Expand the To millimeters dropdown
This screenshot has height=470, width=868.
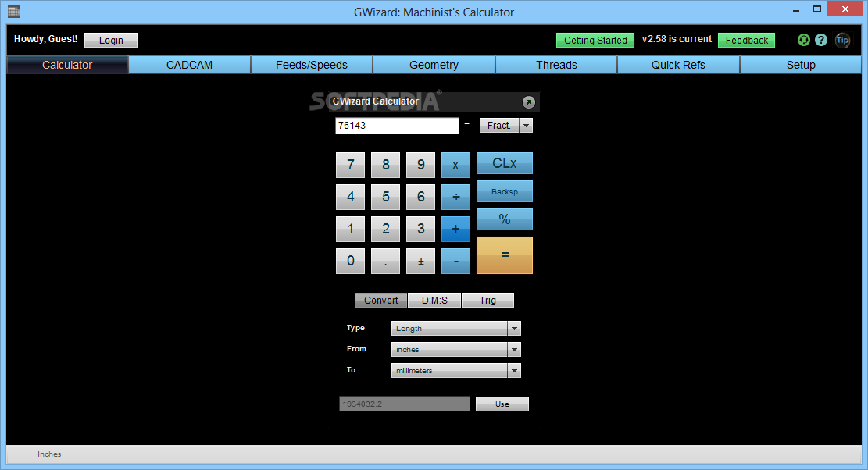(x=514, y=371)
